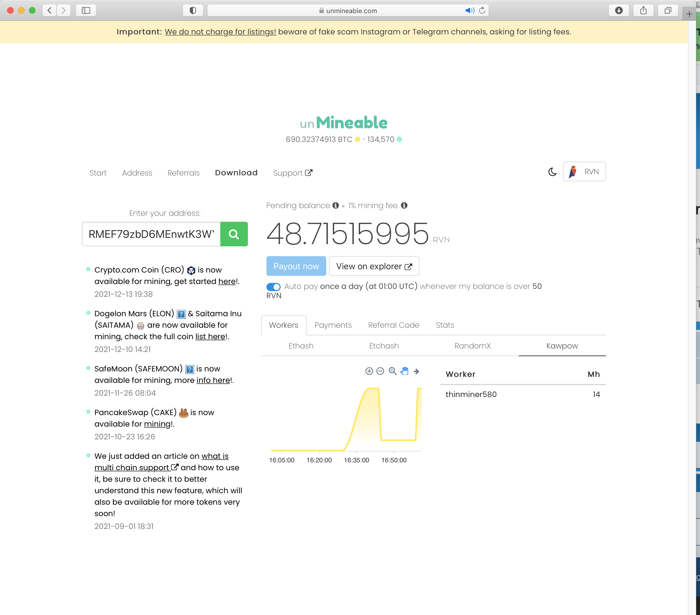Screen dimensions: 700x615
Task: Open the 'list here' coin list link
Action: [210, 336]
